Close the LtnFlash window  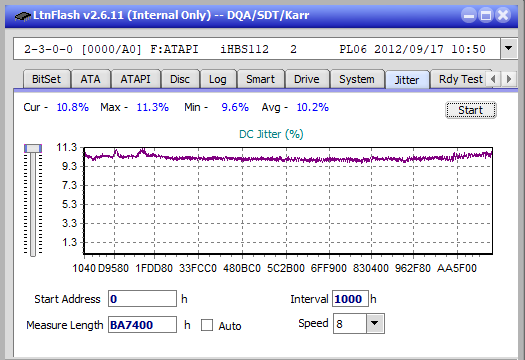click(x=503, y=15)
